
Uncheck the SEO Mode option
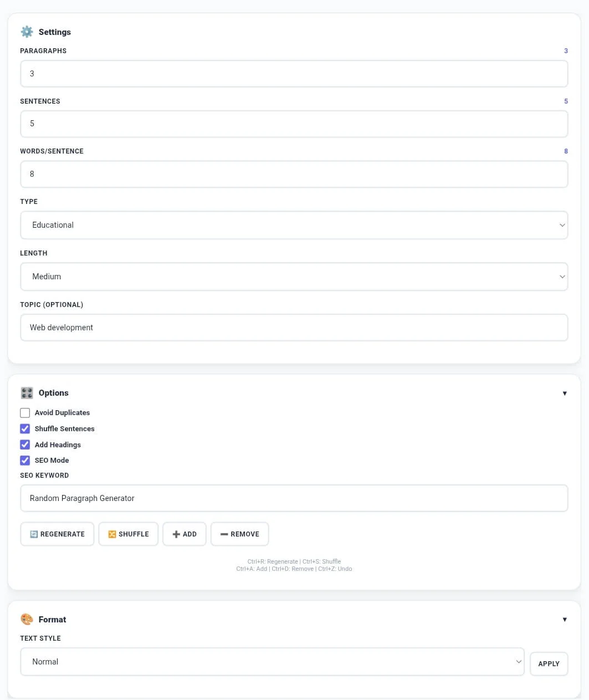[25, 460]
